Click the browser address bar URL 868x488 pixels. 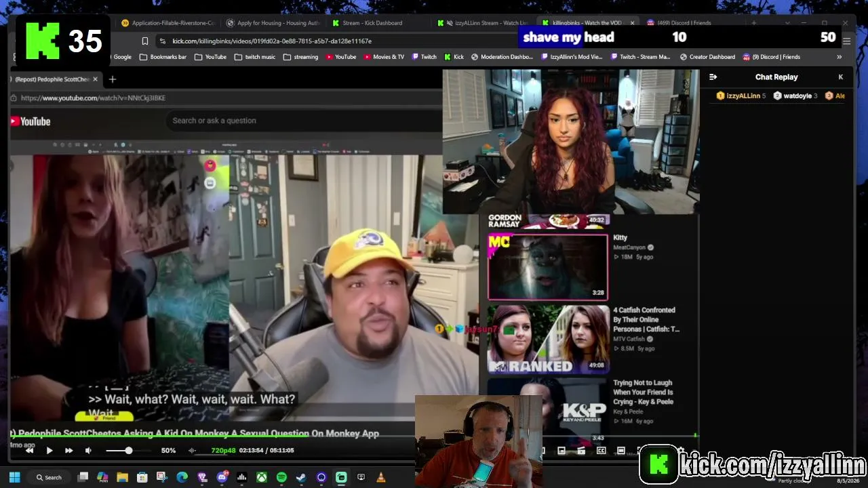(x=272, y=41)
